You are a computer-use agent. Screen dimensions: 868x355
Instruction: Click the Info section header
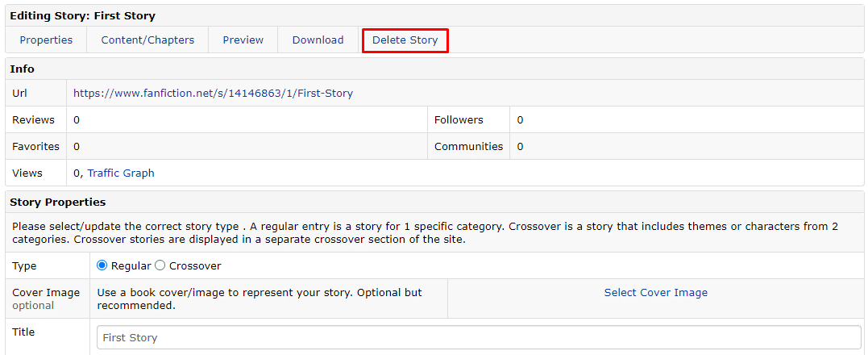[22, 69]
